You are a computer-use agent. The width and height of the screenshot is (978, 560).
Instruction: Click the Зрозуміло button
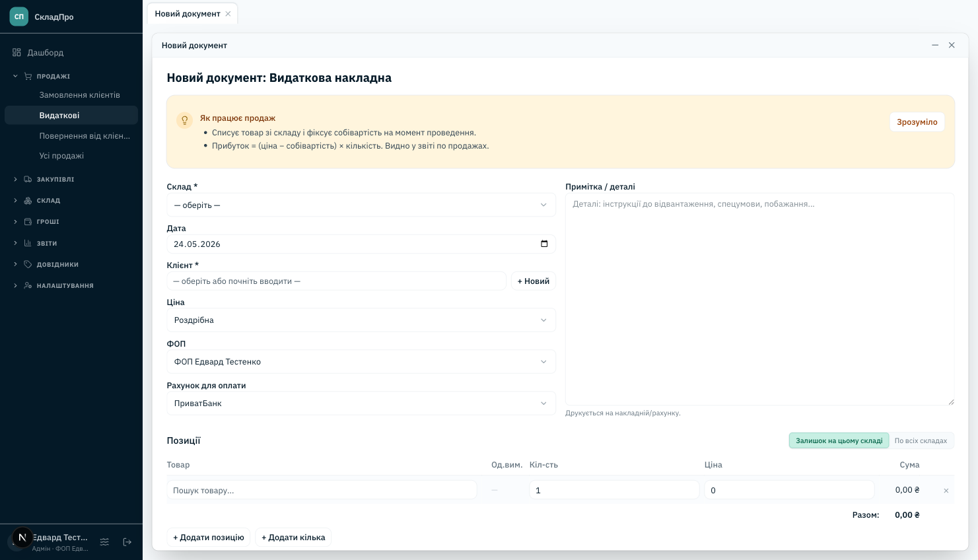pos(917,122)
